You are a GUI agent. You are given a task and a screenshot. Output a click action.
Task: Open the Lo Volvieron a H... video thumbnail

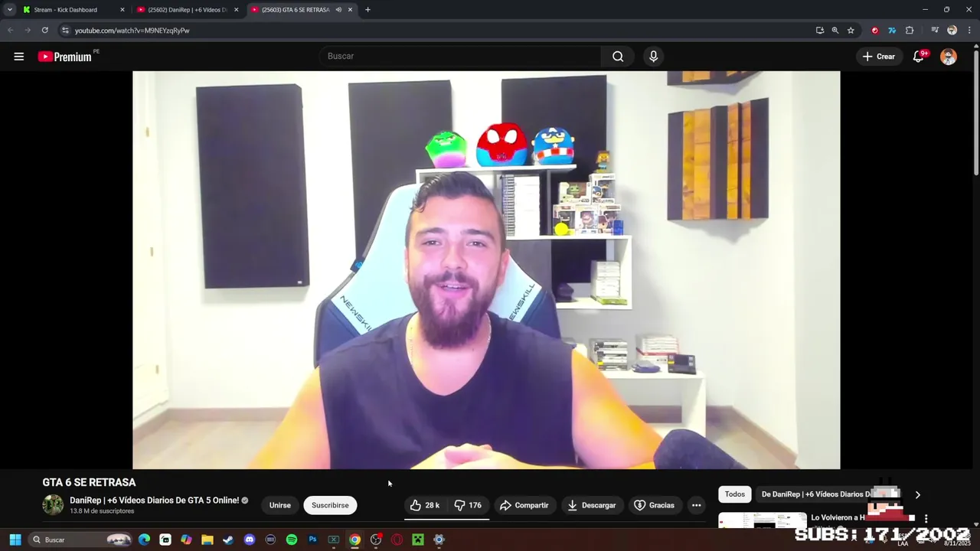tap(763, 520)
